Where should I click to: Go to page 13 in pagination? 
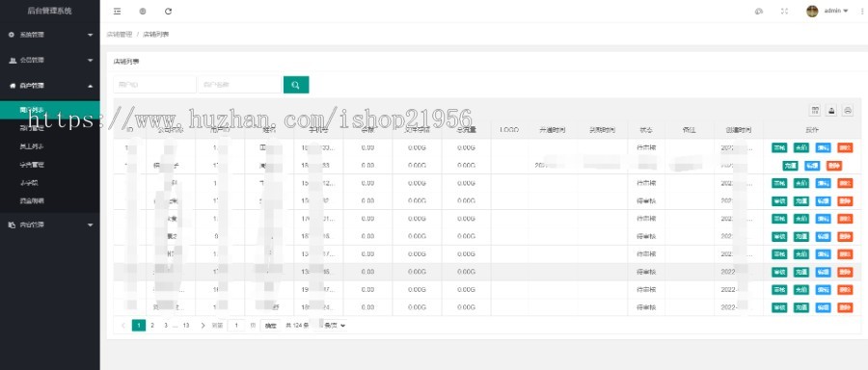point(186,326)
